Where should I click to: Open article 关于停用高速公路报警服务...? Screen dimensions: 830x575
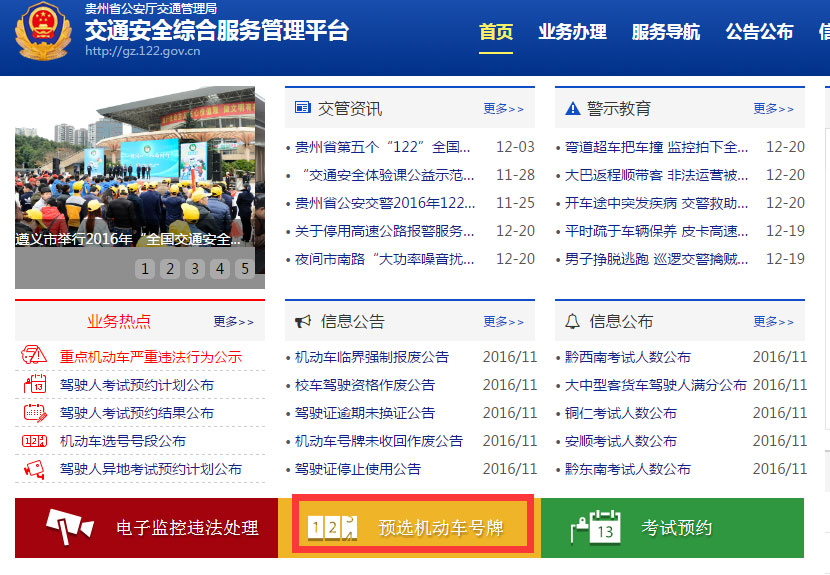tap(384, 231)
